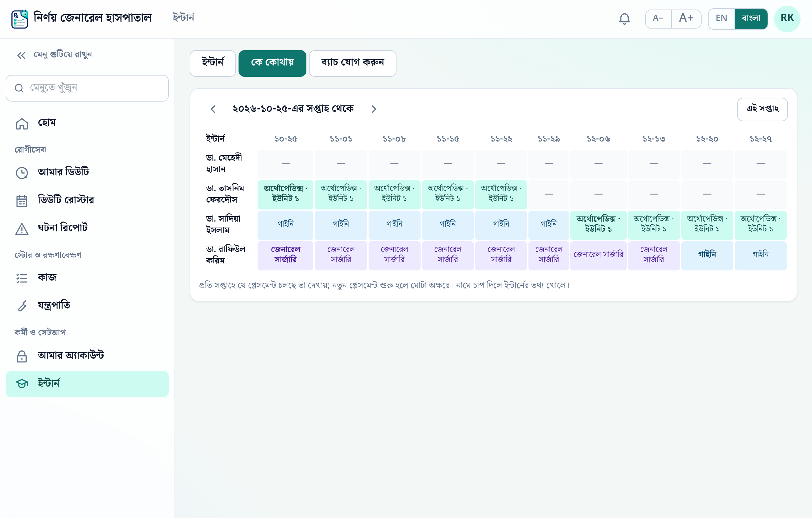Click the ইন্টার্ন graduation cap icon in the sidebar
This screenshot has height=518, width=812.
click(22, 384)
